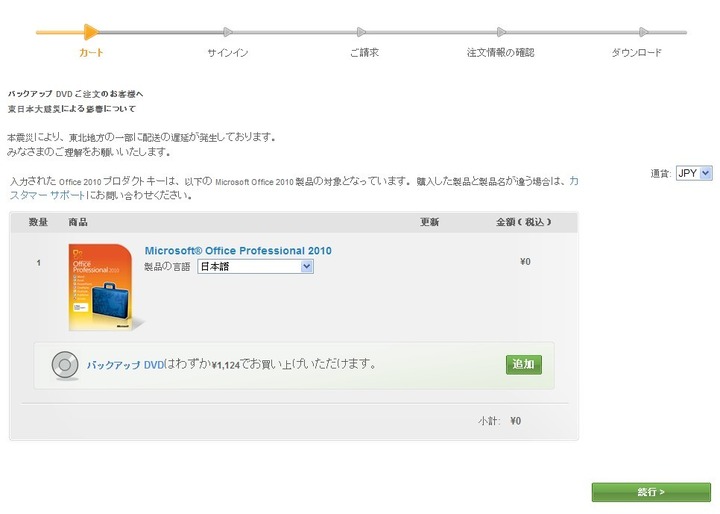Click the ご請求 step arrow marker
720x514 pixels.
(x=361, y=32)
